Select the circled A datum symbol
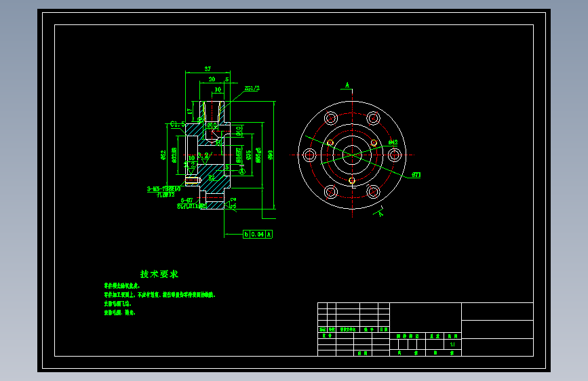 tap(242, 172)
